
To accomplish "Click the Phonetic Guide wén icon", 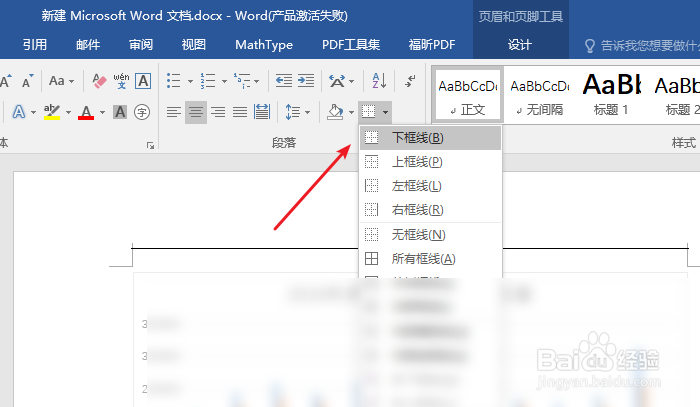I will (121, 81).
